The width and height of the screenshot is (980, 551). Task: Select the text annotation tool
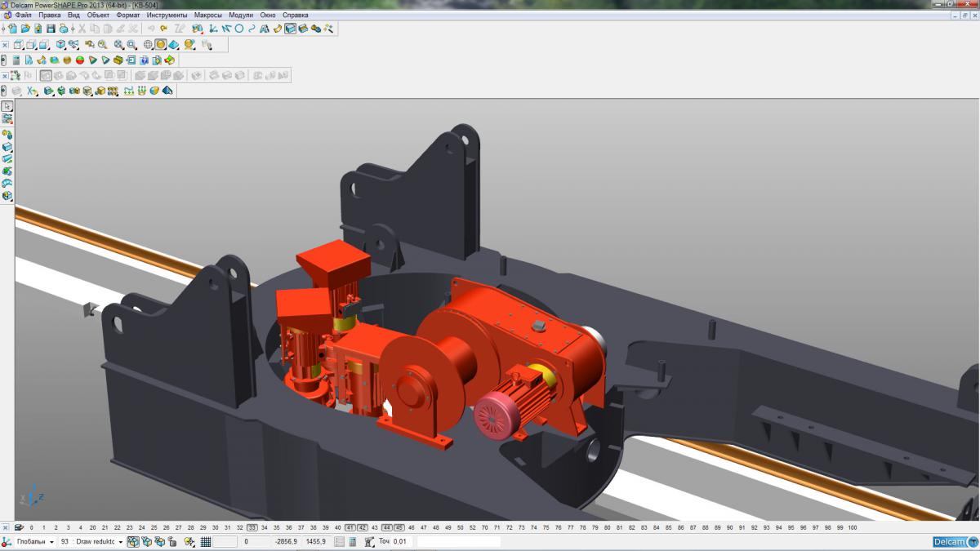click(265, 29)
